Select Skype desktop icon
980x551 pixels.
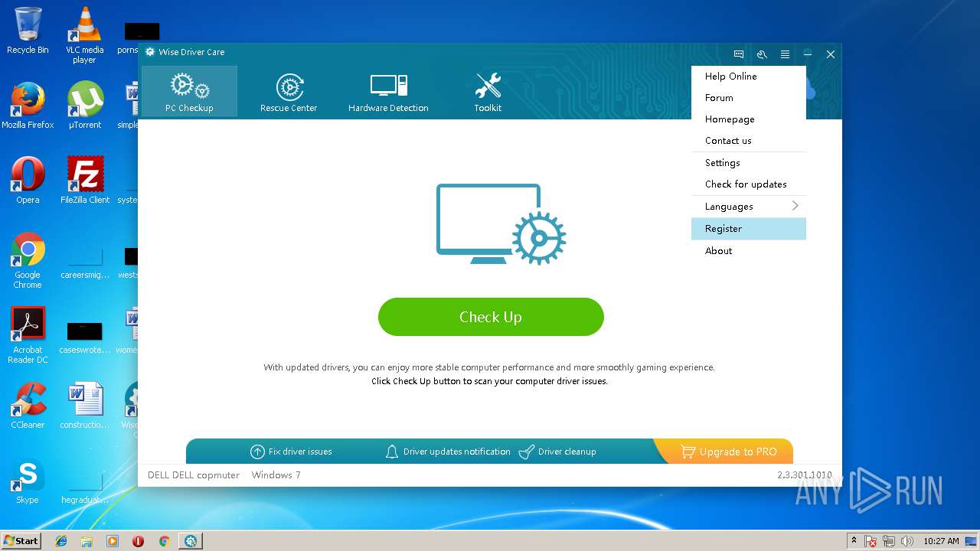click(x=28, y=481)
